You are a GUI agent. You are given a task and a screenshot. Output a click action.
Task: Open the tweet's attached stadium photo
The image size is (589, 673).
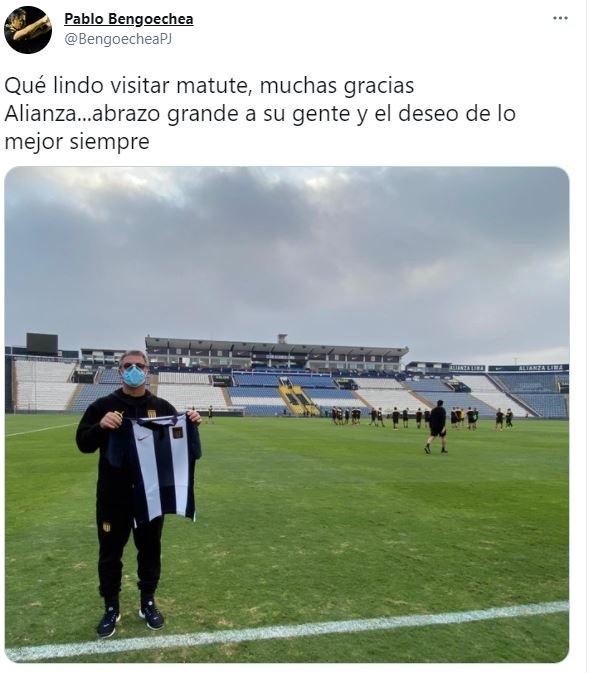click(287, 415)
